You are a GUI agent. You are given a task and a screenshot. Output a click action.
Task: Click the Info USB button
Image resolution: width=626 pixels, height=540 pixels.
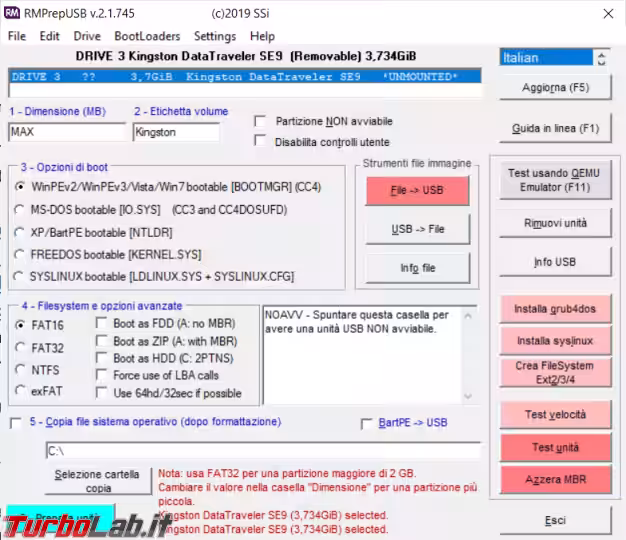click(x=555, y=262)
